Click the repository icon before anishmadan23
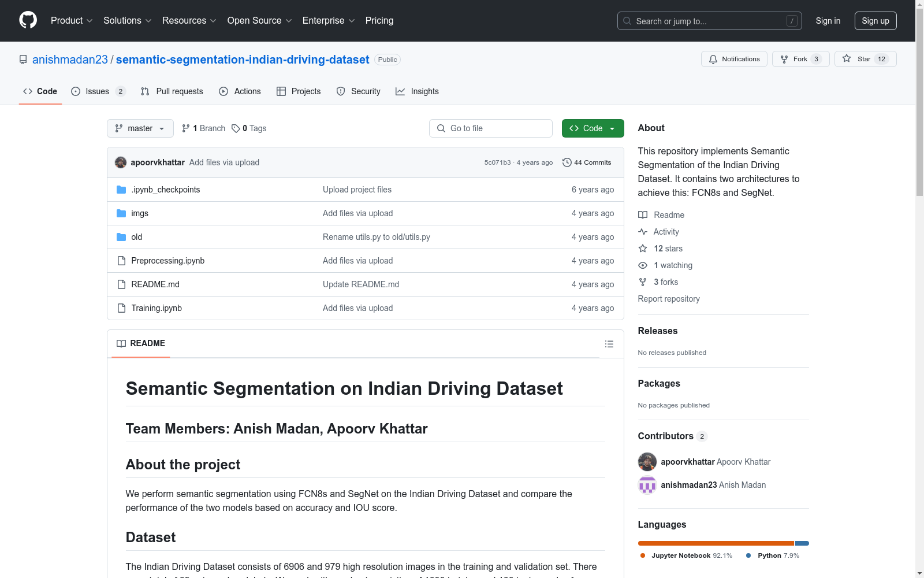This screenshot has height=578, width=924. 23,60
